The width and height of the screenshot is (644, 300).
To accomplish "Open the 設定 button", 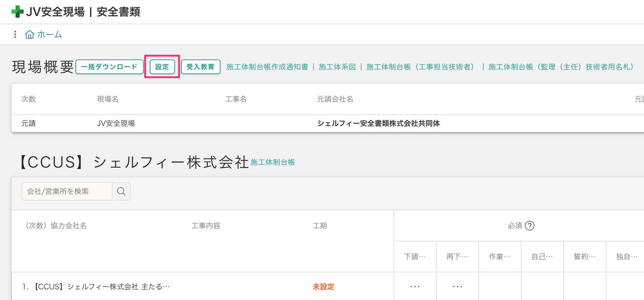I will coord(162,67).
